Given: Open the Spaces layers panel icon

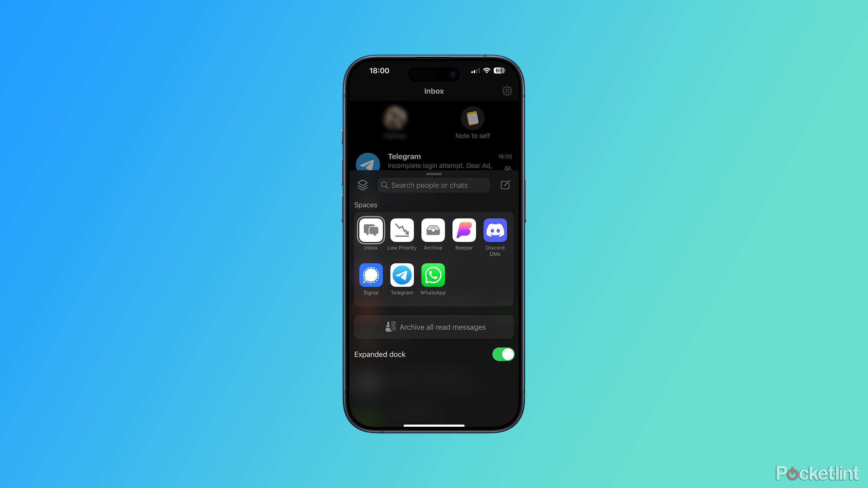Looking at the screenshot, I should pos(362,185).
